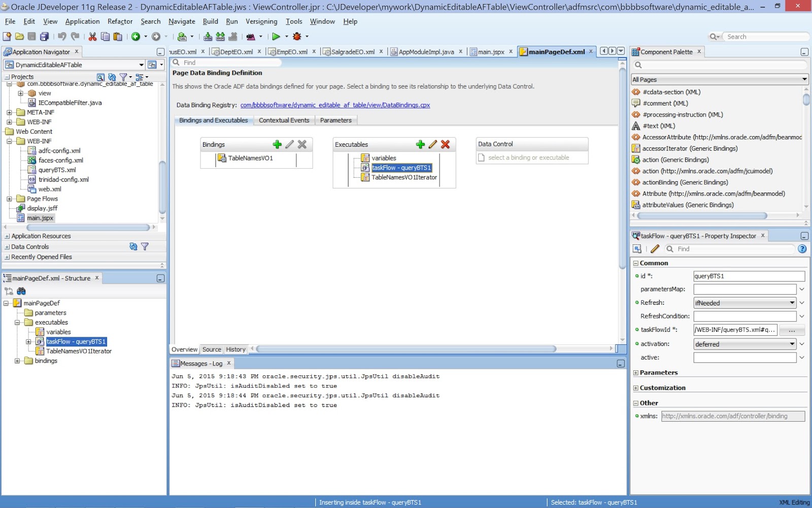
Task: Click the Cut scissors icon
Action: pyautogui.click(x=92, y=37)
